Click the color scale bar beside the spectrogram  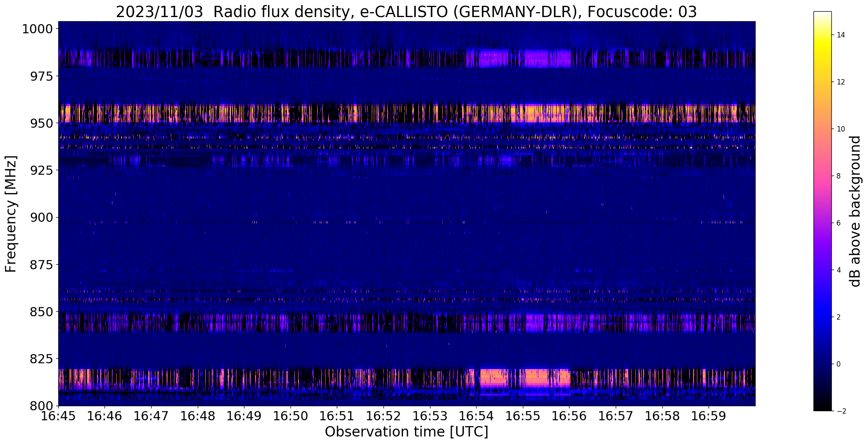click(x=823, y=211)
